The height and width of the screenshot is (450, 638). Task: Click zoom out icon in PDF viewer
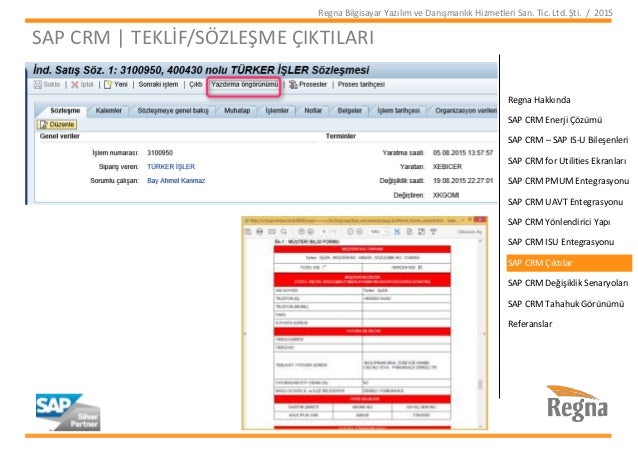point(350,232)
